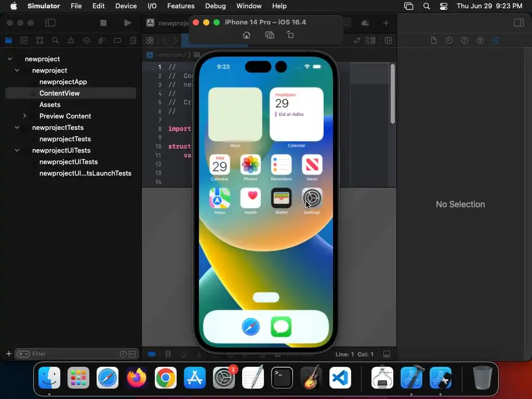The height and width of the screenshot is (399, 532).
Task: Select Assets catalog in navigator
Action: point(50,104)
